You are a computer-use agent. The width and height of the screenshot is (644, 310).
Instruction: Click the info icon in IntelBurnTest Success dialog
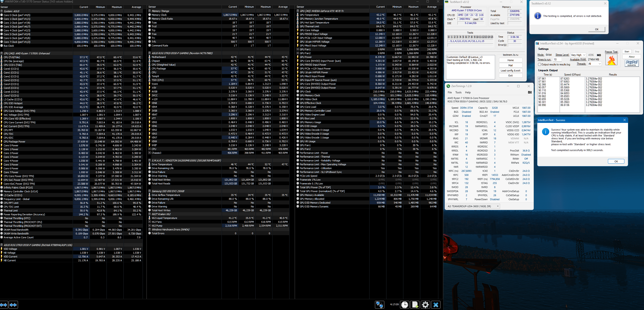tap(545, 132)
